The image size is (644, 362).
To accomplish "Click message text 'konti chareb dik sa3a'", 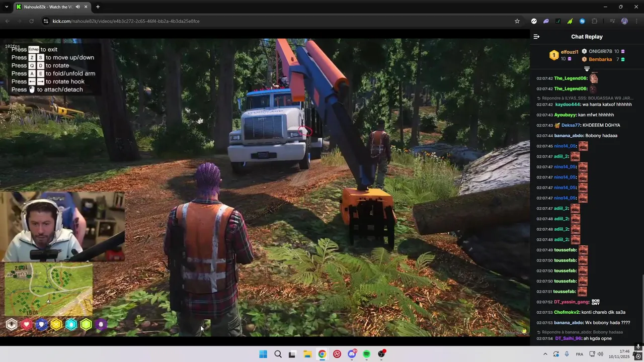I will (x=603, y=312).
